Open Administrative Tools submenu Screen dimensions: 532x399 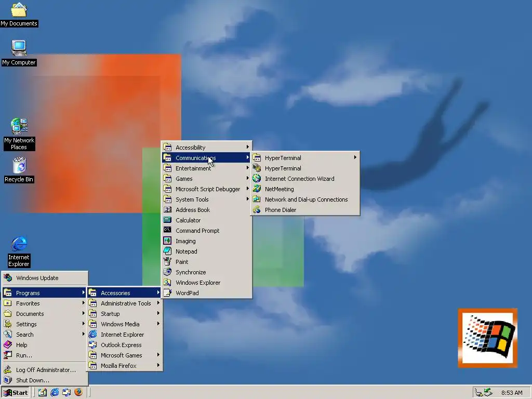125,303
